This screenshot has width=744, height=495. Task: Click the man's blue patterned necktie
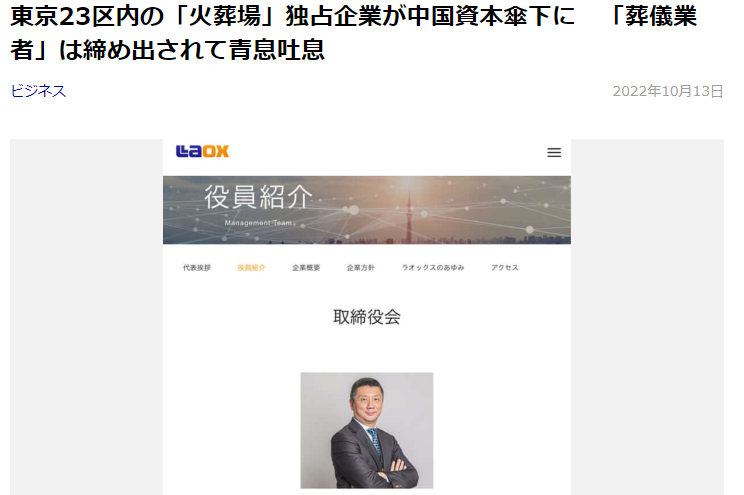coord(375,440)
